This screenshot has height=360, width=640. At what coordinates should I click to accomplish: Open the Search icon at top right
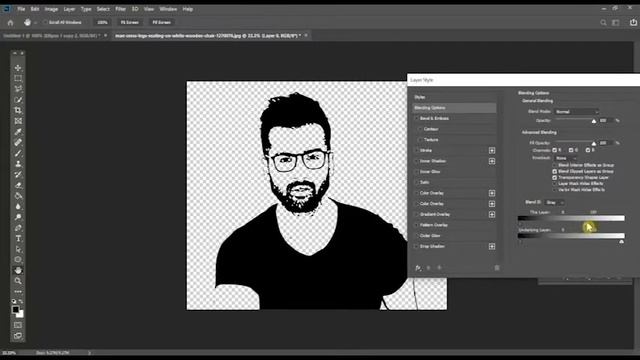(603, 22)
